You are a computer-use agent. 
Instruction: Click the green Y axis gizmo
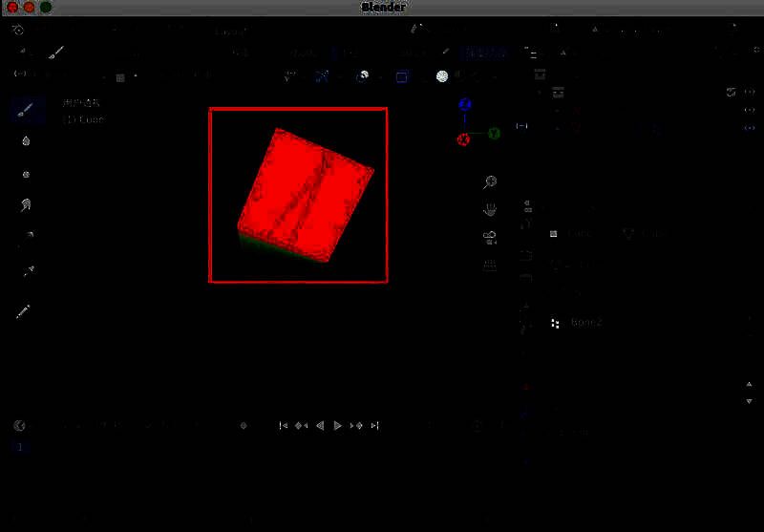tap(494, 134)
